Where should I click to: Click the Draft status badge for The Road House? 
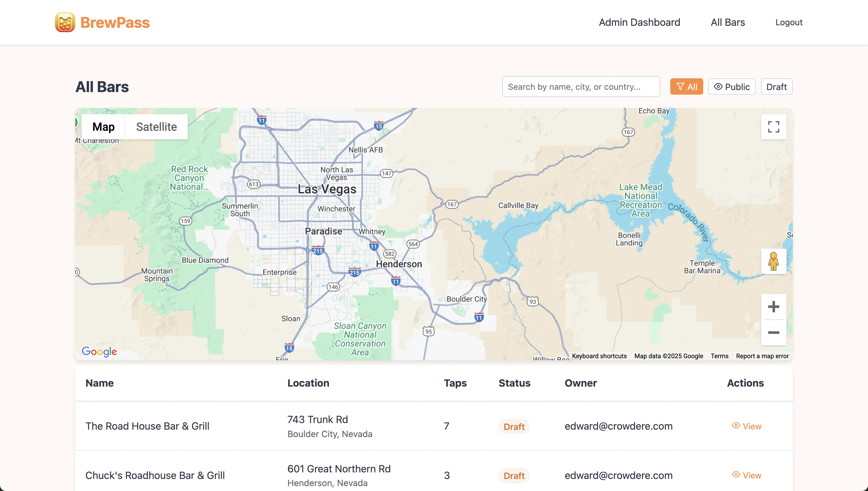pos(514,426)
